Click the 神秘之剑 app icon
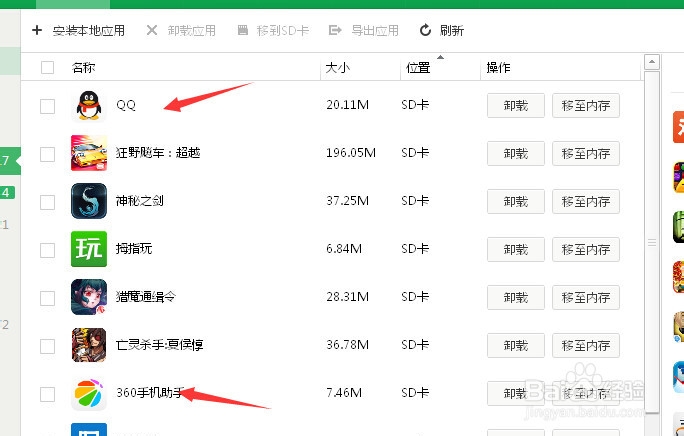 click(89, 201)
